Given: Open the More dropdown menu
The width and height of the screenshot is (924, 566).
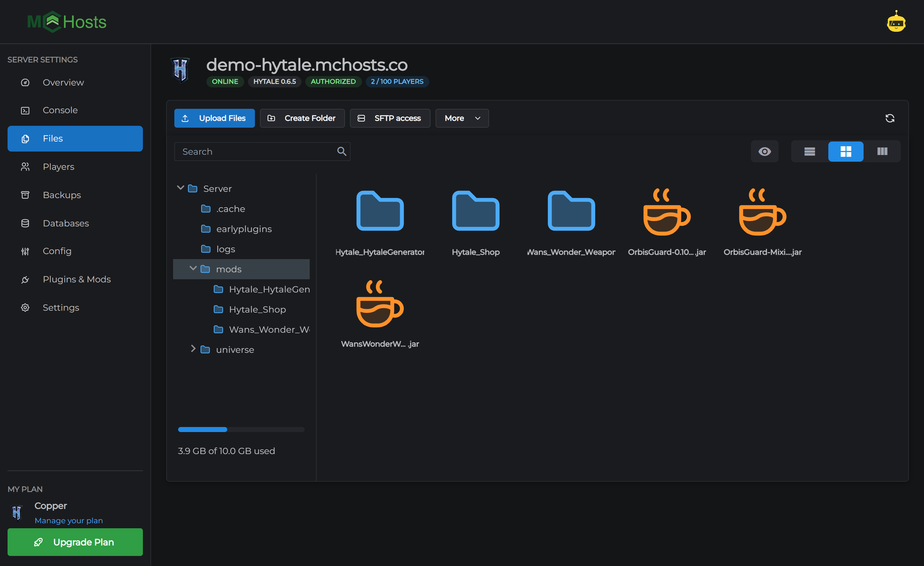Looking at the screenshot, I should (462, 118).
